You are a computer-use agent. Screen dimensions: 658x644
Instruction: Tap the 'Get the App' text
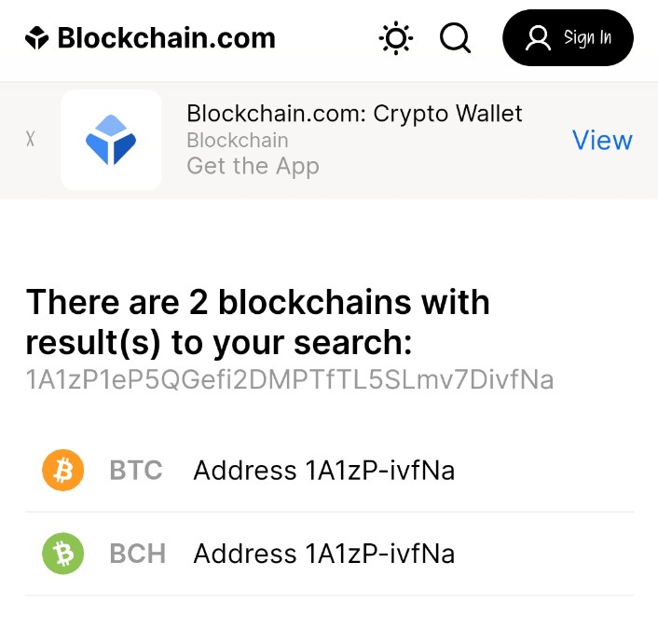253,166
